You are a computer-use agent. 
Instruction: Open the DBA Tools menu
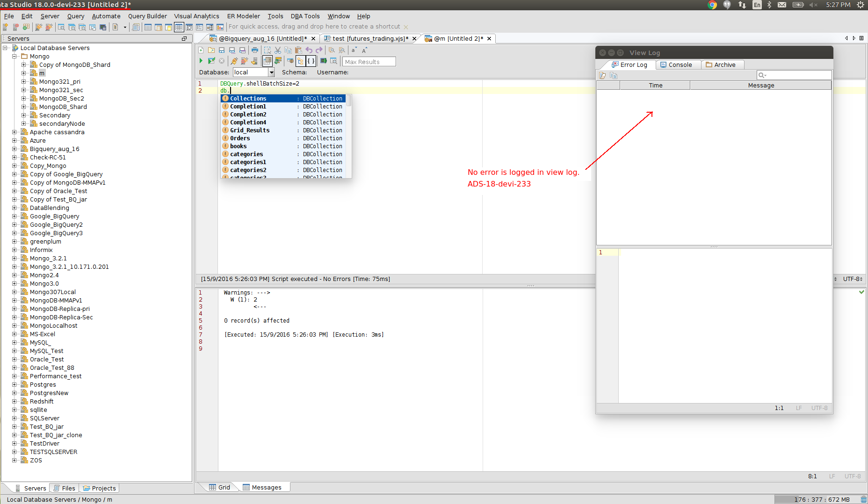point(305,16)
